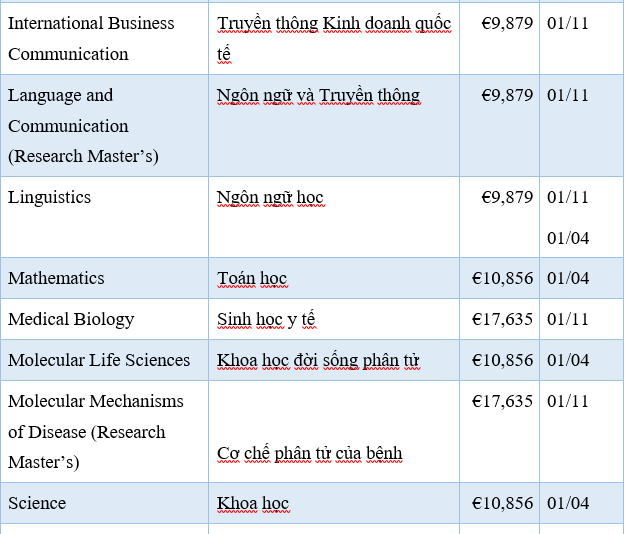Click the 01/04 date in Linguistics row

click(x=568, y=238)
